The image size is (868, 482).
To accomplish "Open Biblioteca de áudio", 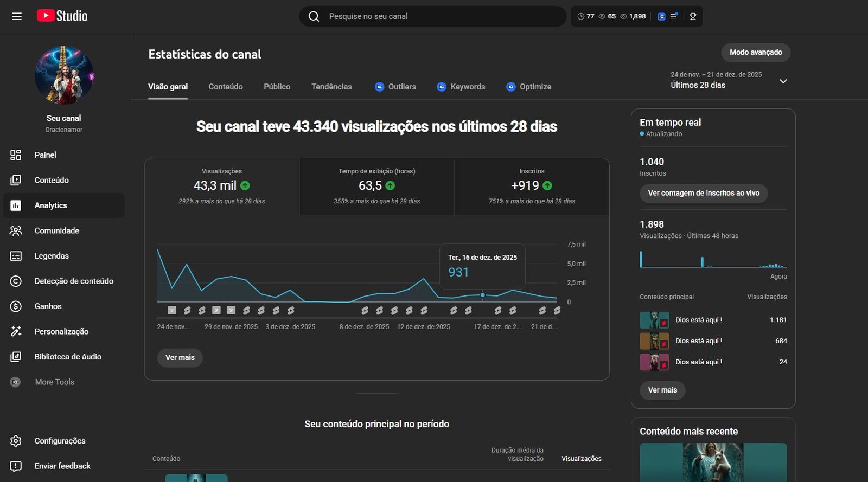I will click(68, 357).
